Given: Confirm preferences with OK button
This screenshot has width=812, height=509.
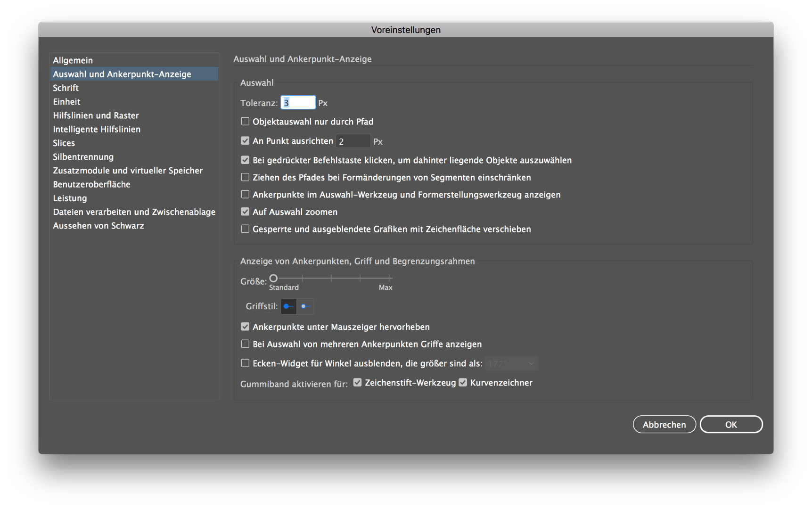Looking at the screenshot, I should (731, 424).
